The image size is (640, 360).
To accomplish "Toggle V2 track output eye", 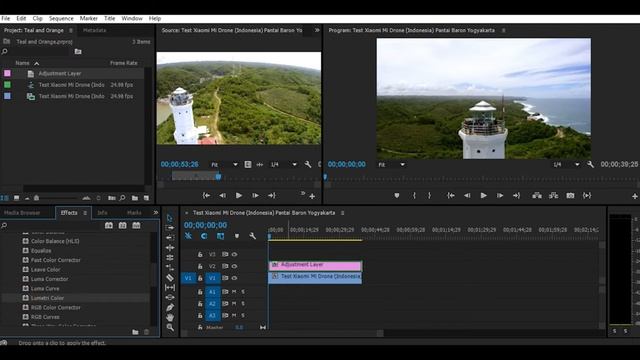I will pos(234,266).
